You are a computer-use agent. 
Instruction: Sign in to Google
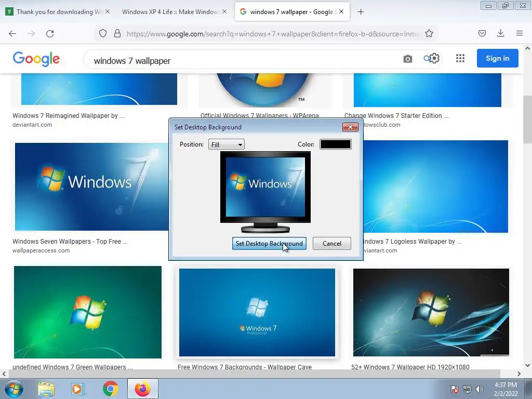click(497, 58)
